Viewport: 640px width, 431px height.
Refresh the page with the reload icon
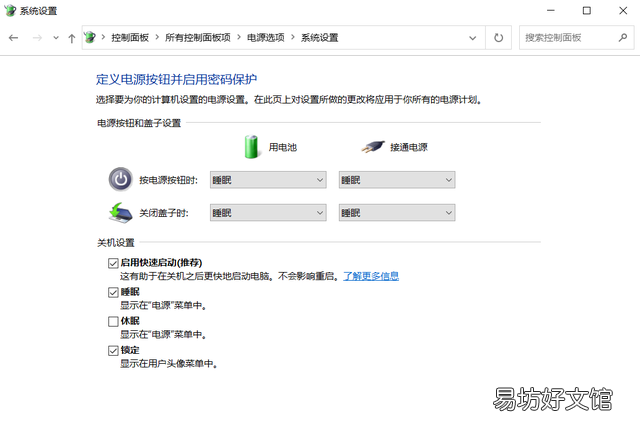pos(498,38)
